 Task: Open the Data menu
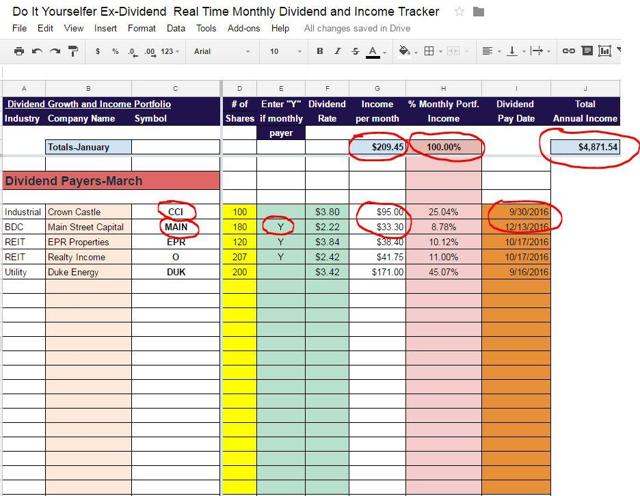(x=176, y=28)
